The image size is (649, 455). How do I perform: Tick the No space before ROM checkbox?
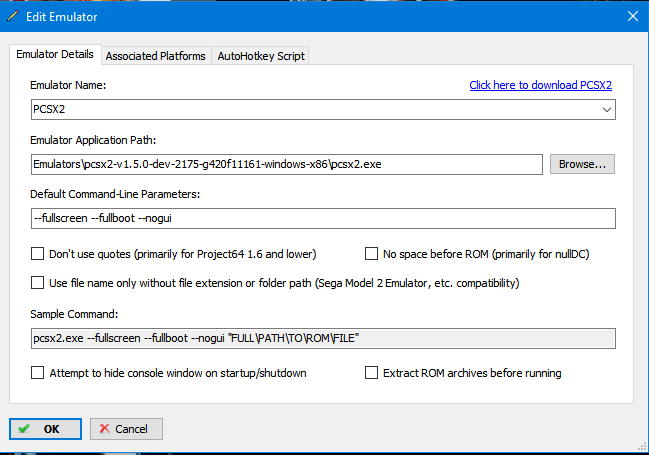pos(371,253)
